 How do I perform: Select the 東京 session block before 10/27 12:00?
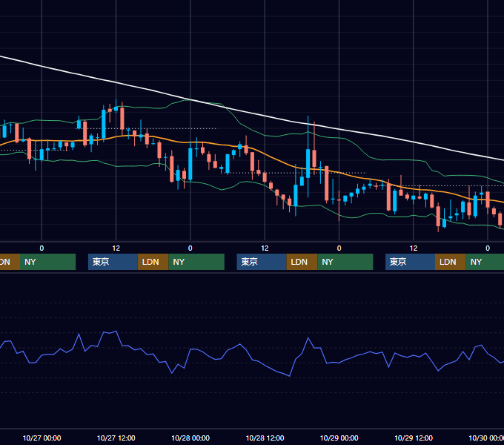point(113,262)
